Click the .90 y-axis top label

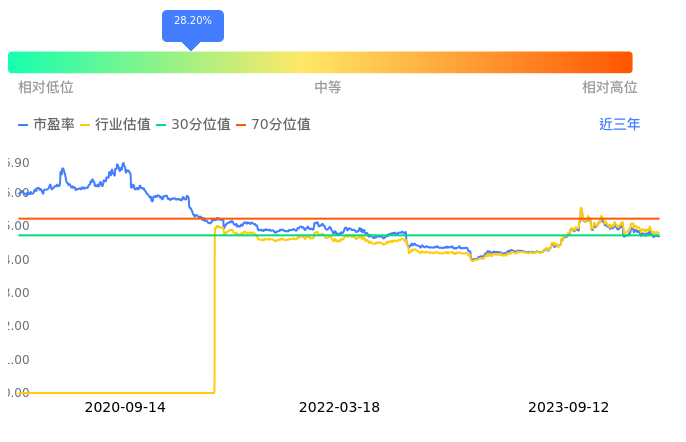coord(18,162)
